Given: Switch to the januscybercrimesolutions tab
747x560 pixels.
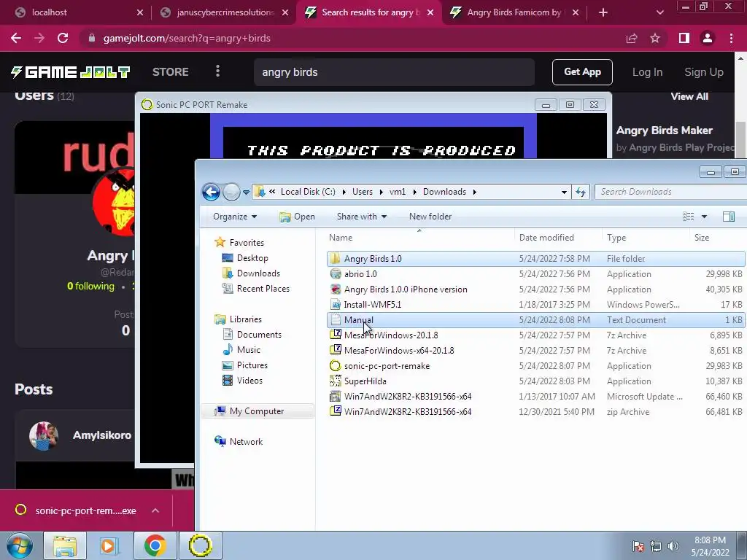Looking at the screenshot, I should (224, 12).
